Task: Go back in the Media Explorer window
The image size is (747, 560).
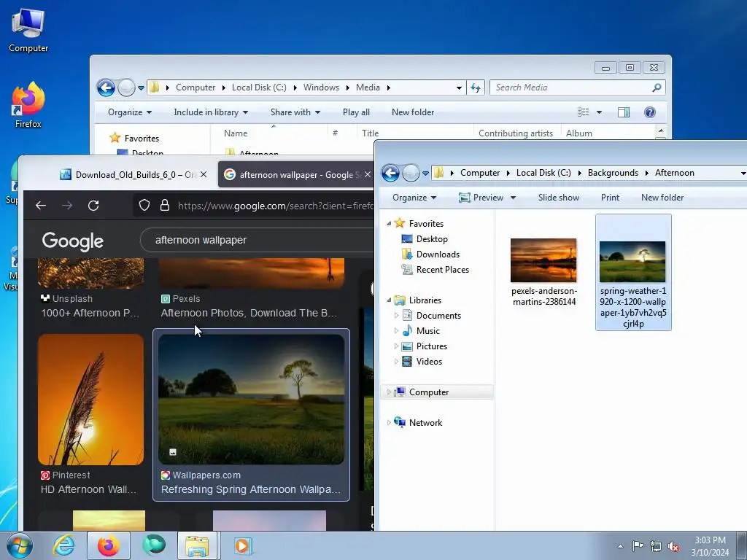Action: (106, 87)
